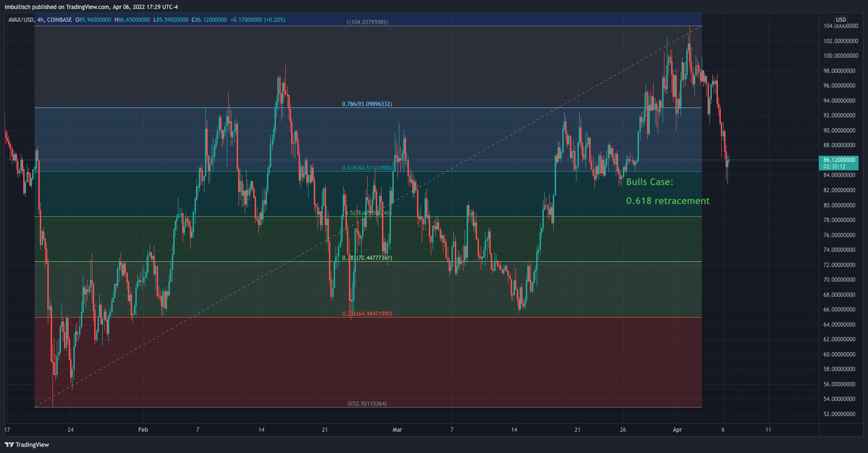This screenshot has width=868, height=453.
Task: Click the 66.00000000 price axis label
Action: point(841,310)
